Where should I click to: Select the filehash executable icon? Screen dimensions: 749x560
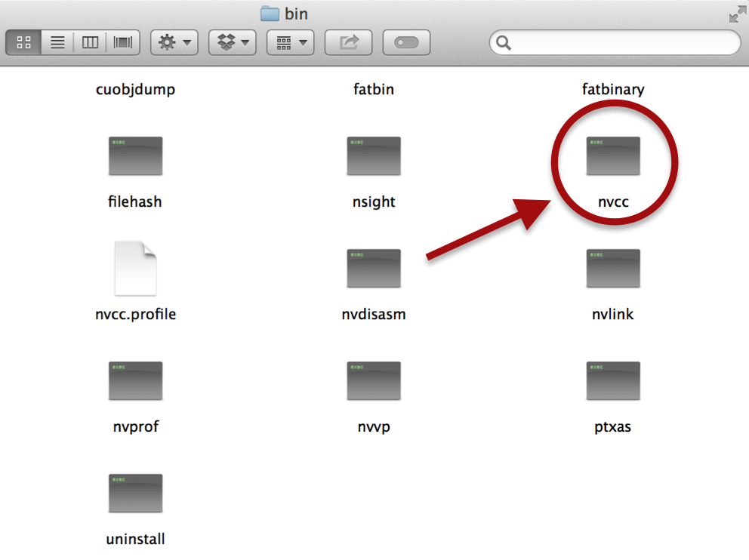(136, 156)
